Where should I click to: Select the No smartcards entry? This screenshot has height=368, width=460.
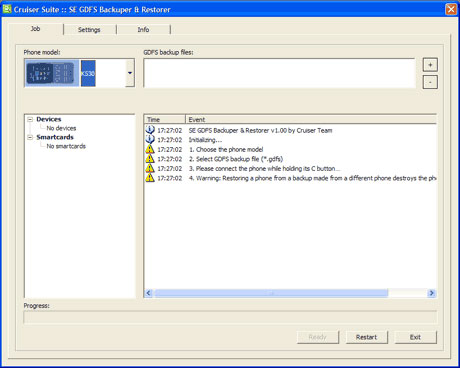[x=66, y=146]
